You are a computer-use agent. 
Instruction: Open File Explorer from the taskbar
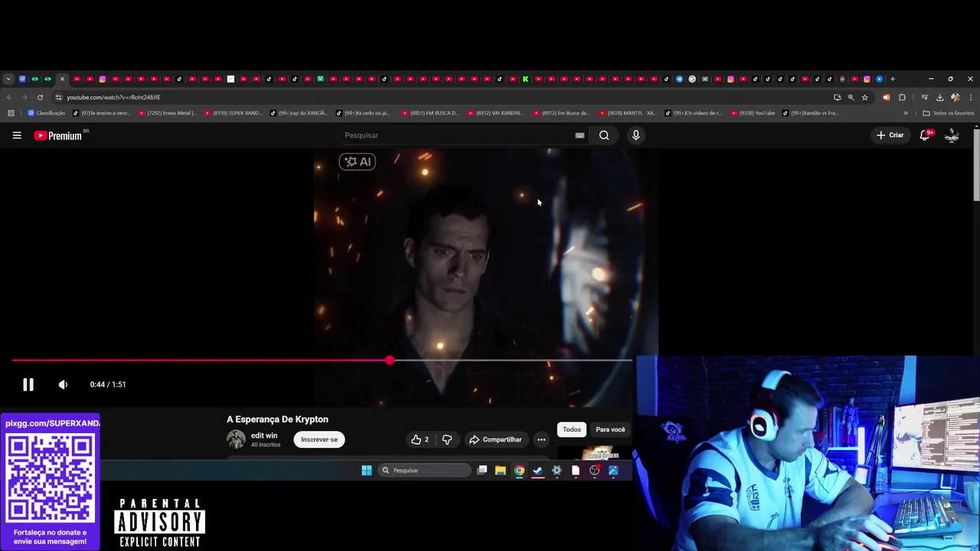[x=500, y=471]
